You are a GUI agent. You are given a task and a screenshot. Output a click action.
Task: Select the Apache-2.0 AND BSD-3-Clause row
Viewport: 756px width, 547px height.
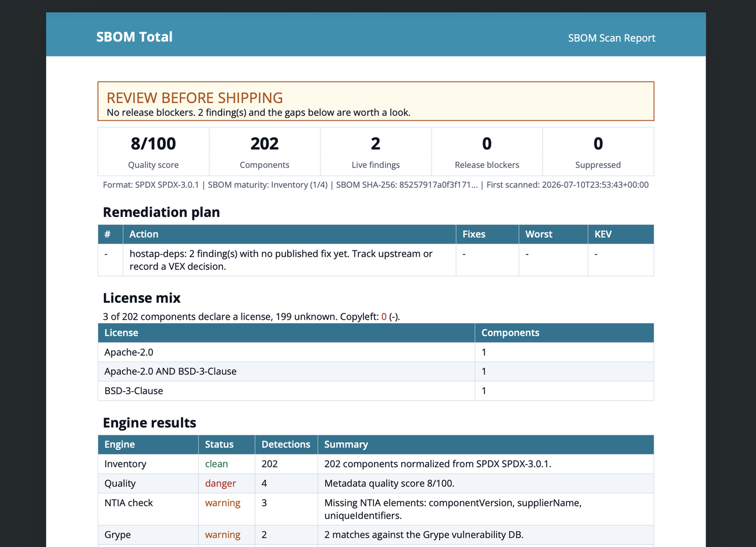point(376,371)
